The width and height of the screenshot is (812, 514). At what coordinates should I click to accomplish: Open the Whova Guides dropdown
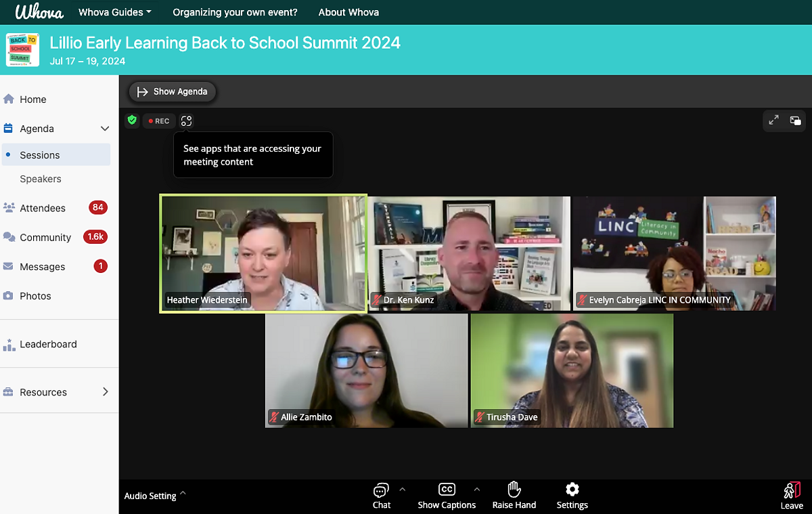(114, 12)
